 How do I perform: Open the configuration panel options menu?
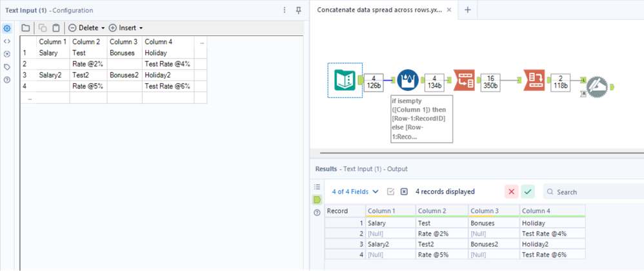pyautogui.click(x=285, y=10)
